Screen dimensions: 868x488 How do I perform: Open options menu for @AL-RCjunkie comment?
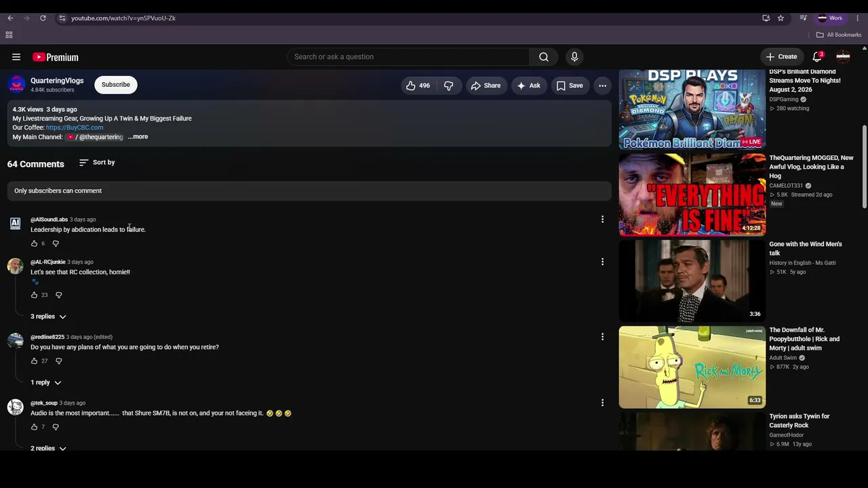pos(602,262)
